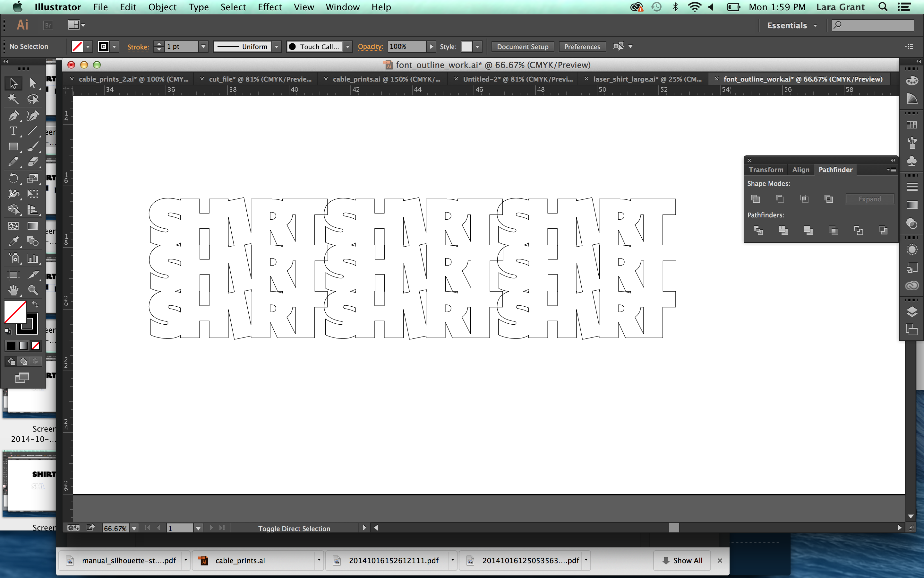This screenshot has height=578, width=924.
Task: Click the Exclude shape mode icon
Action: tap(828, 199)
